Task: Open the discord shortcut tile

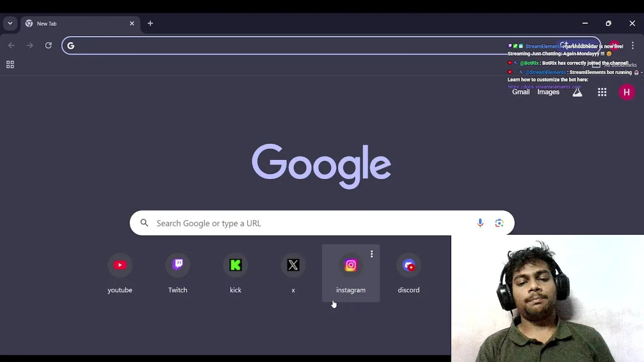Action: [409, 274]
